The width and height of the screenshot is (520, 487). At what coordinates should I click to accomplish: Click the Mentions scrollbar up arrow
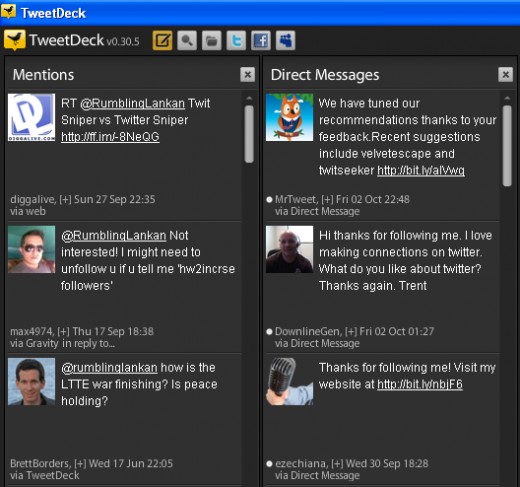click(249, 98)
